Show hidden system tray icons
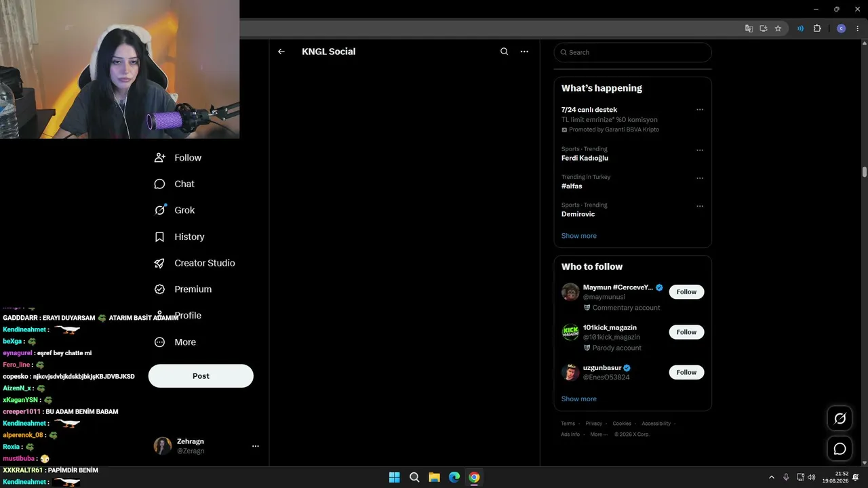 (771, 477)
